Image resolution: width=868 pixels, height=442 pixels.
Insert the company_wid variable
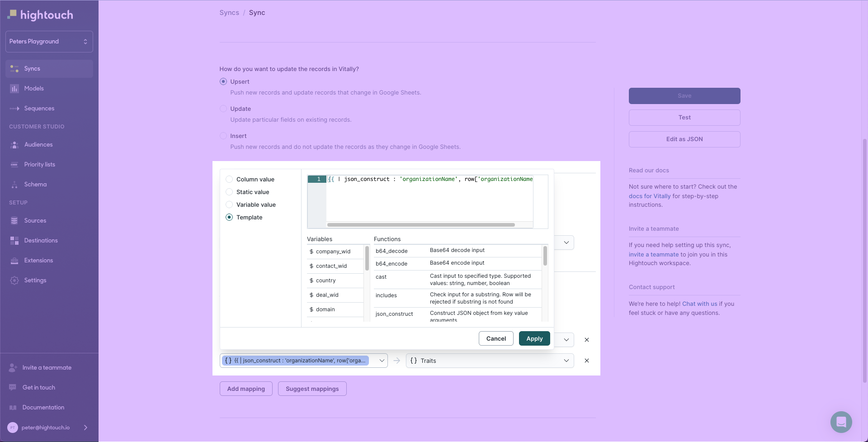pos(335,252)
